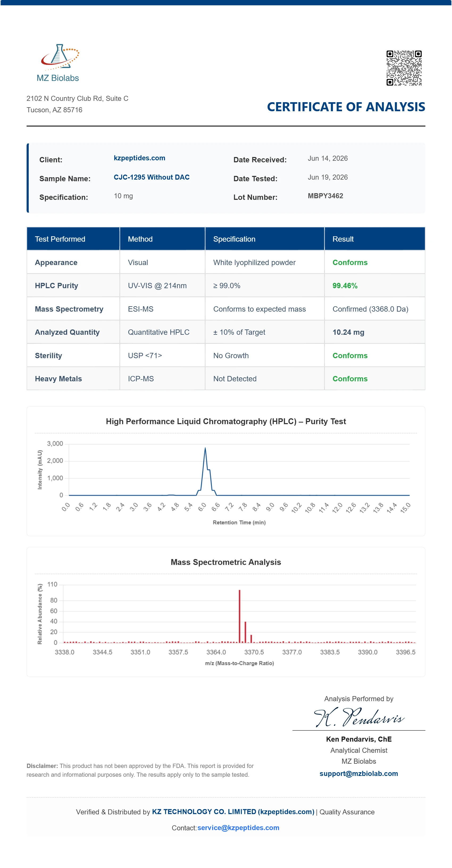
Task: Click the Tucson, AZ 85716 address line
Action: (x=54, y=110)
